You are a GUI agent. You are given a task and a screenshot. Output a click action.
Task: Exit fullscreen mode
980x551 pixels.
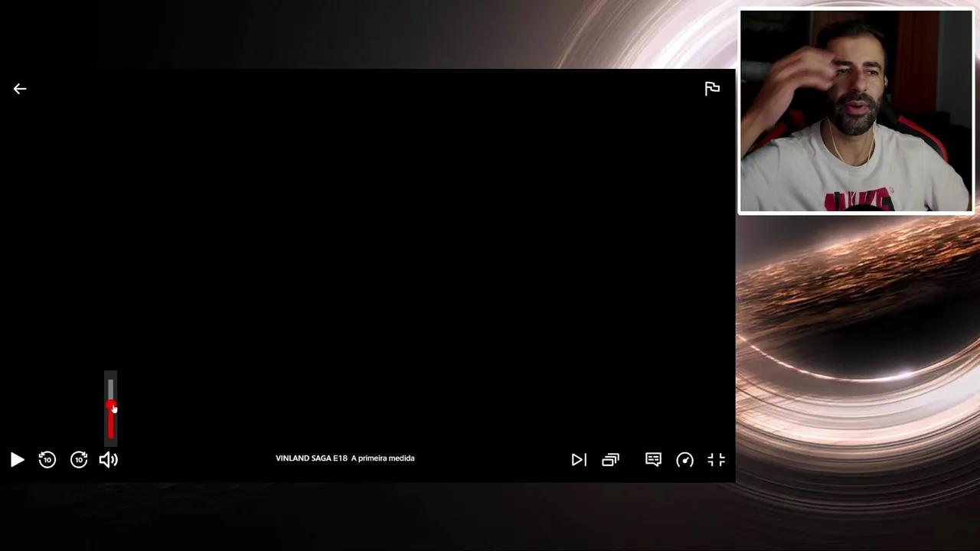tap(717, 460)
